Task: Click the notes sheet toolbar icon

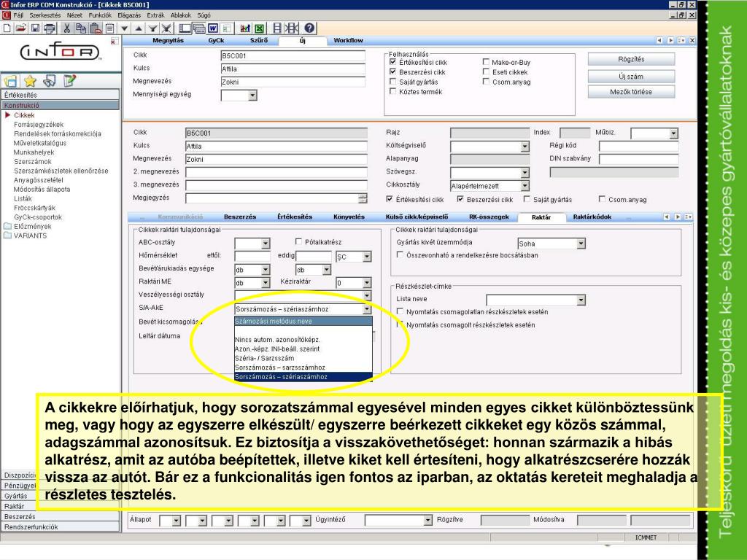Action: click(109, 28)
